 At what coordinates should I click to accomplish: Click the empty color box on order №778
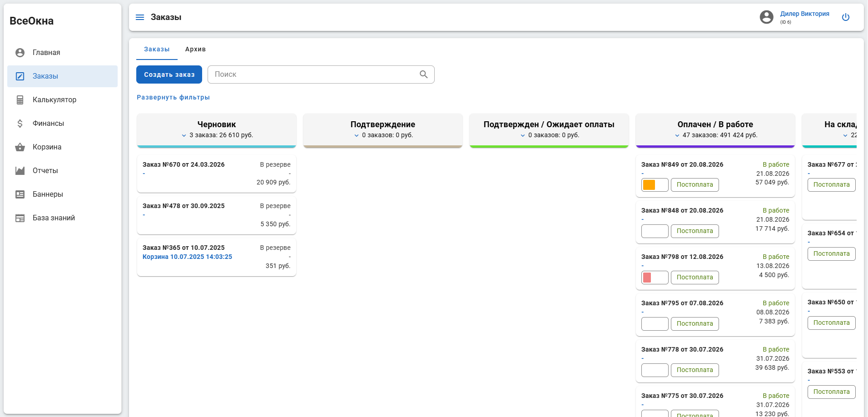point(655,370)
